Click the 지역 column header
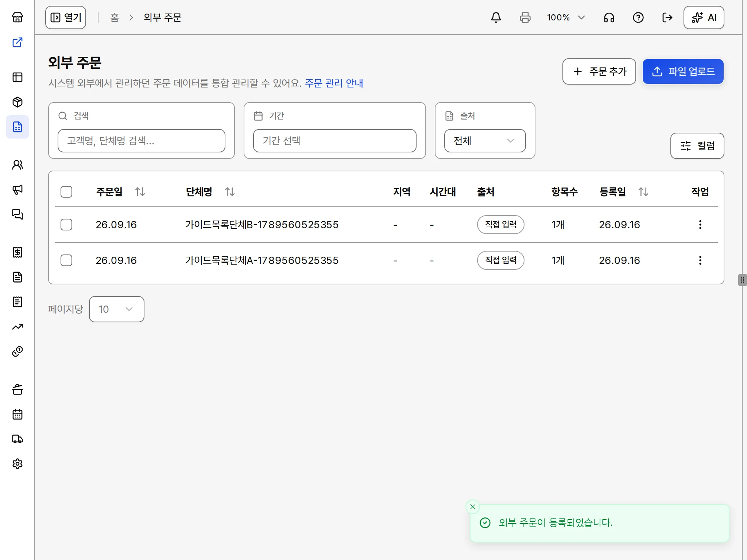 click(x=402, y=192)
